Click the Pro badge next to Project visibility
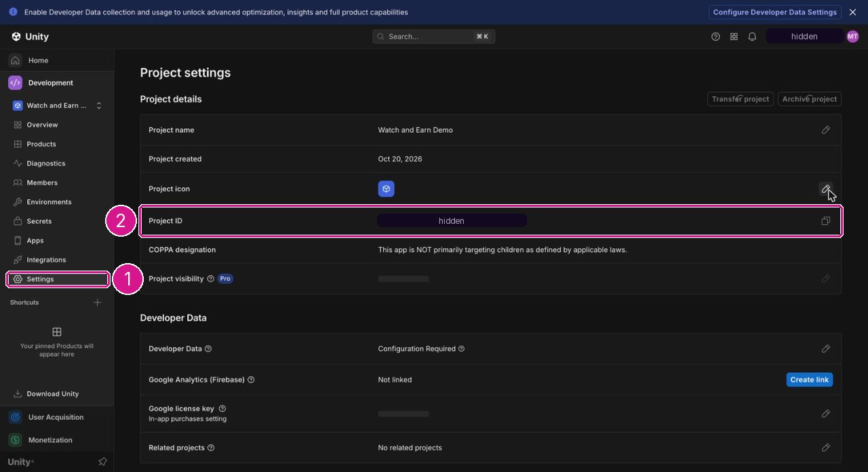This screenshot has width=868, height=472. tap(225, 279)
